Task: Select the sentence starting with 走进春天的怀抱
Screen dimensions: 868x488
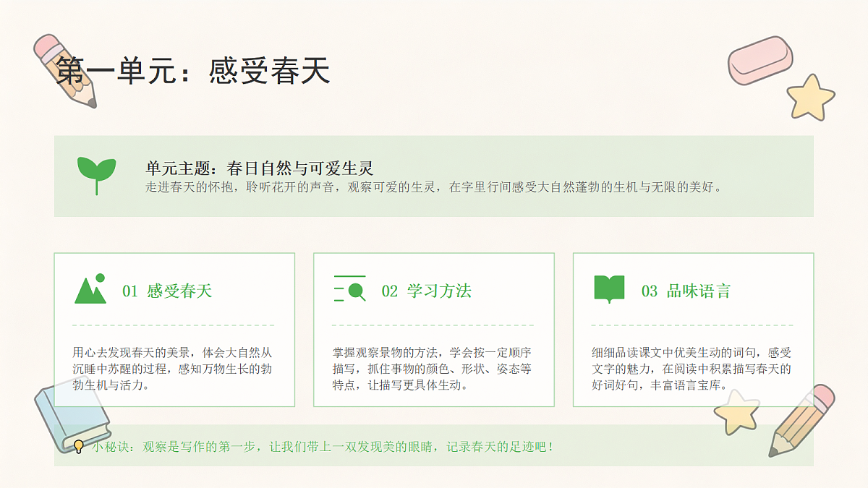Action: (x=434, y=187)
